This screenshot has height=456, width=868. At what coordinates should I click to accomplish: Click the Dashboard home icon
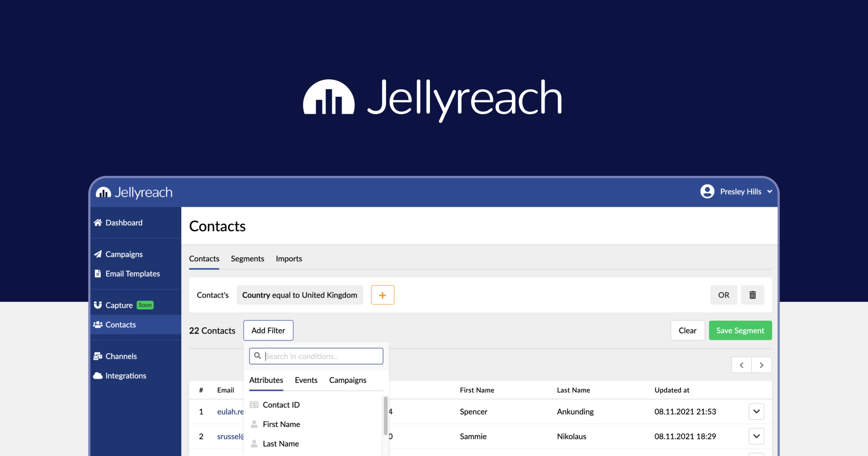[98, 223]
